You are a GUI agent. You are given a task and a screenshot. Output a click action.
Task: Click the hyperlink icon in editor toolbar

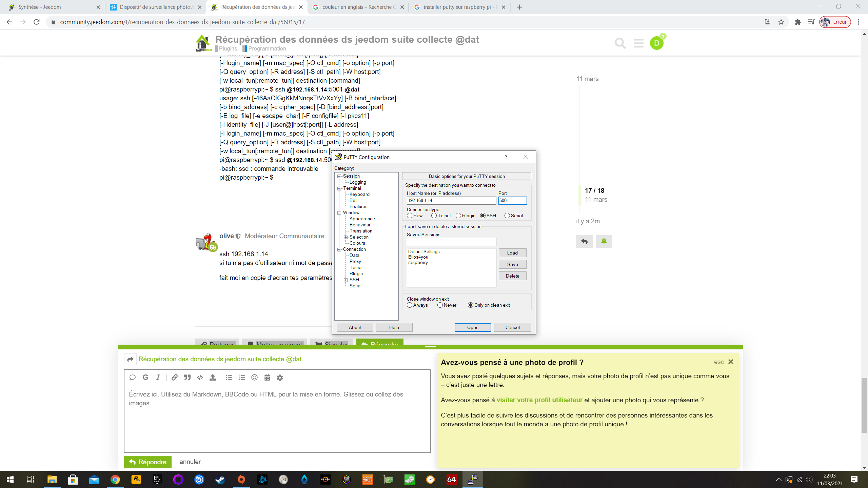click(x=174, y=378)
